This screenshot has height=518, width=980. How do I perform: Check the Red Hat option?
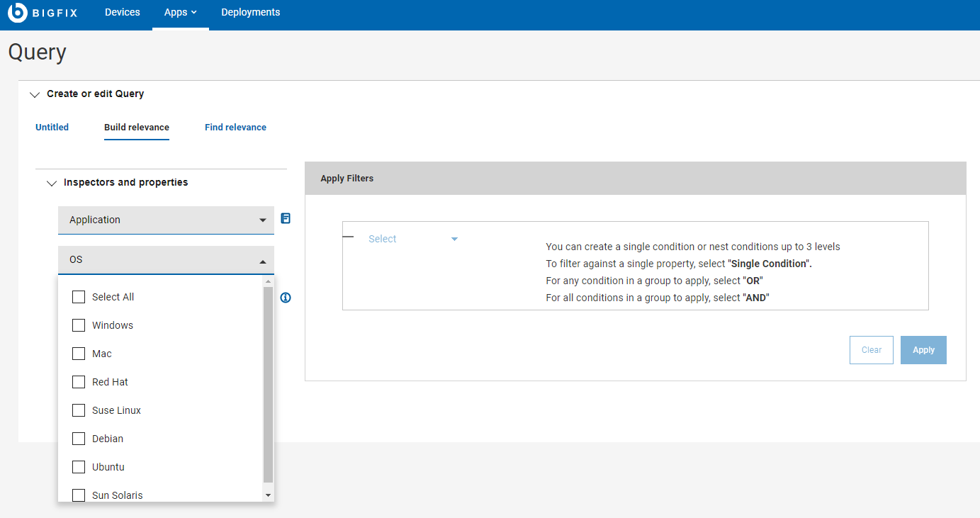point(79,382)
